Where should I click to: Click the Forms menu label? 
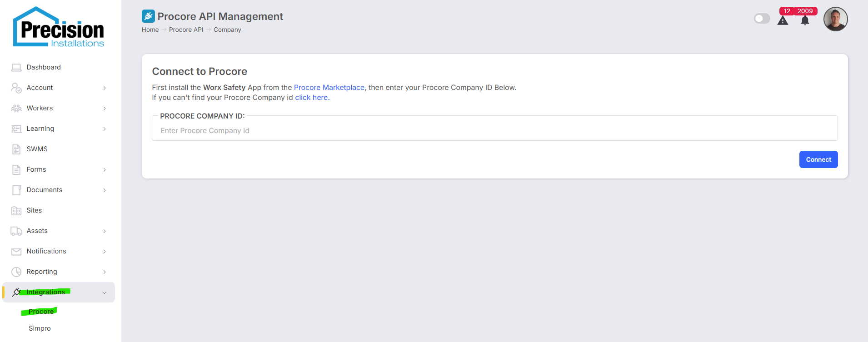(x=36, y=169)
